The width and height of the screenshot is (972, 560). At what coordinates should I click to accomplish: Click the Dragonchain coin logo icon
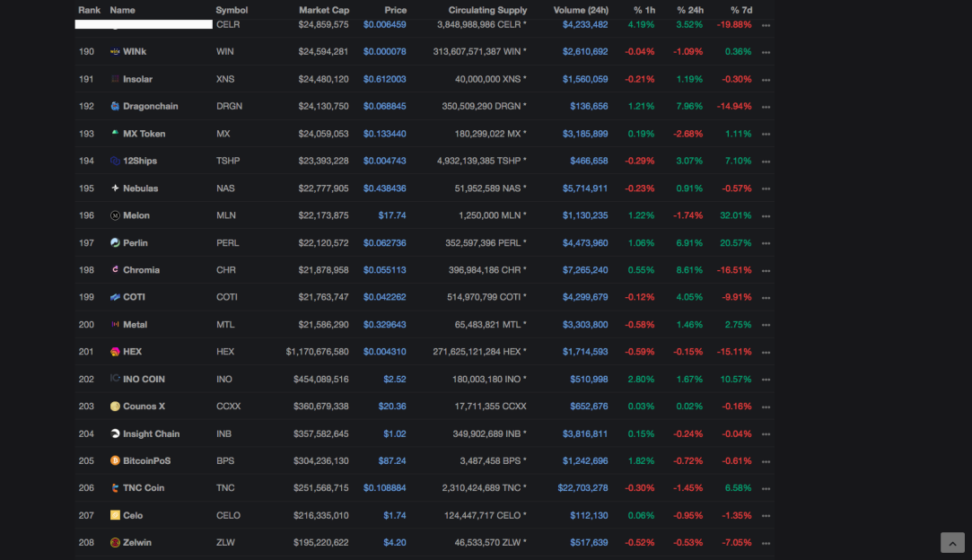click(115, 106)
